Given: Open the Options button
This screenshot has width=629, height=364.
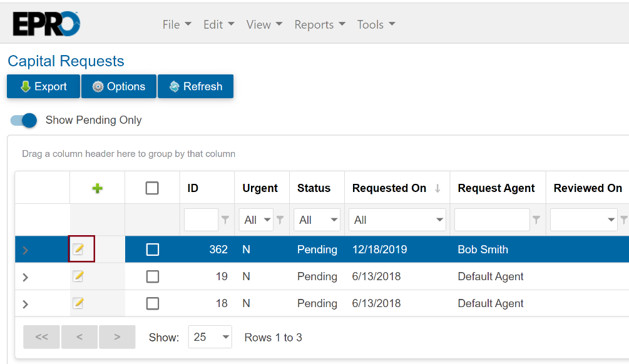Looking at the screenshot, I should [x=119, y=86].
